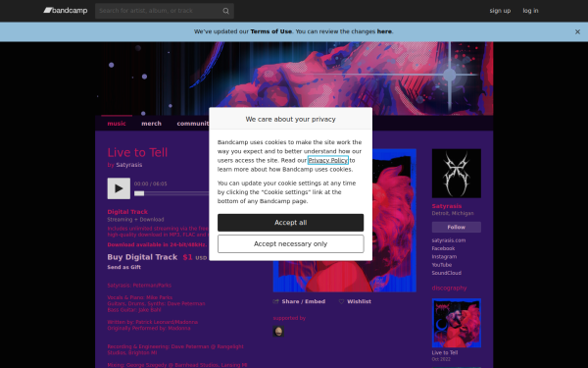Open Satyrasis name link in sidebar
The width and height of the screenshot is (588, 368).
pyautogui.click(x=447, y=206)
